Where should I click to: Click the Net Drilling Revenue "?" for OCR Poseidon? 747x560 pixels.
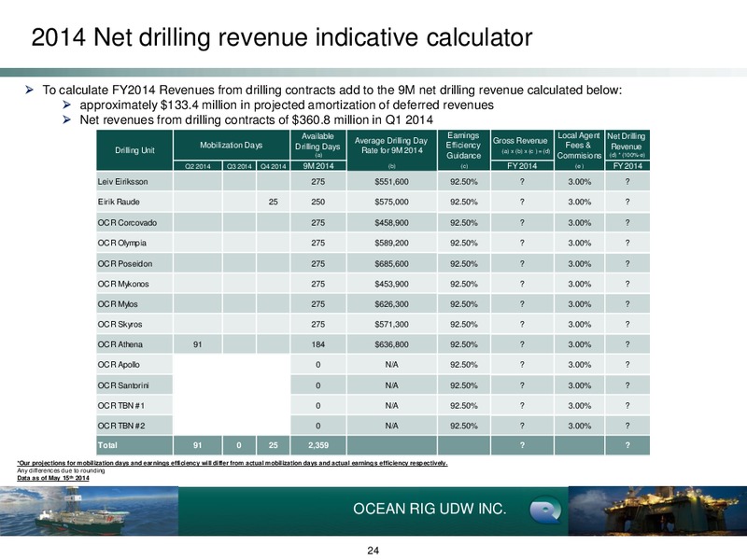(627, 263)
